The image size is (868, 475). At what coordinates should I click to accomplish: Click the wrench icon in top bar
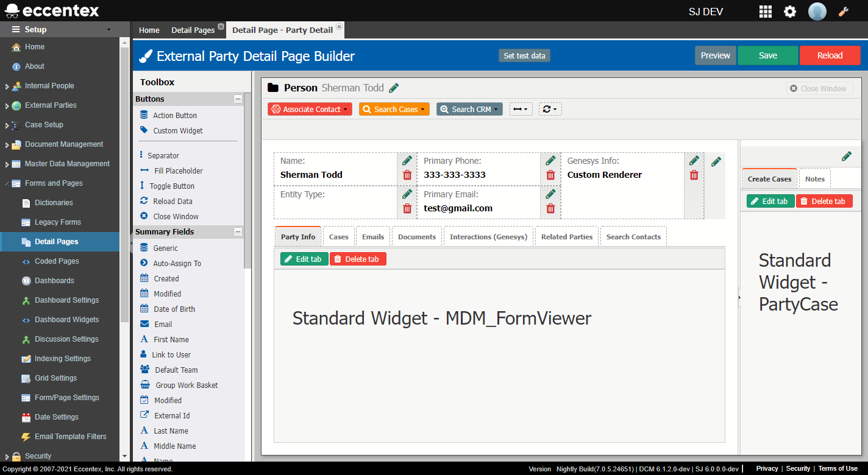(x=844, y=12)
